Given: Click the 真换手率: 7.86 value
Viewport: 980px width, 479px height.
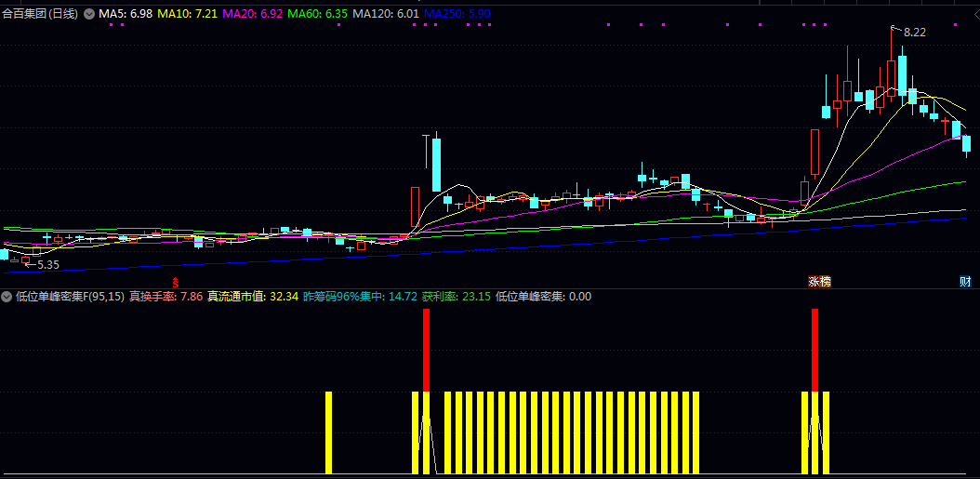Looking at the screenshot, I should [166, 297].
